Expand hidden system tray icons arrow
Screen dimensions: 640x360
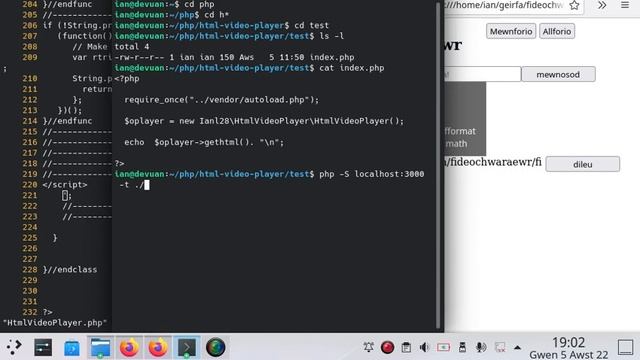click(517, 348)
